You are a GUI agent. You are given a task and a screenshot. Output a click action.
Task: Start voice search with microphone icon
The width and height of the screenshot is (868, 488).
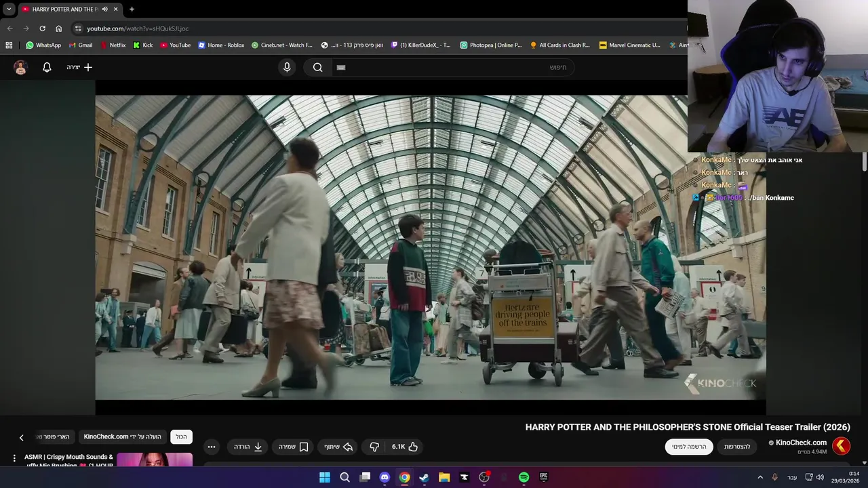coord(287,67)
